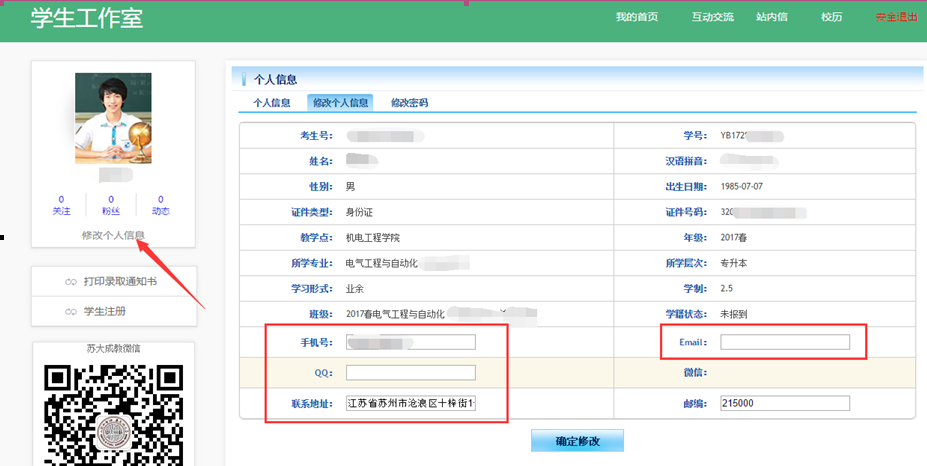Click the QQ input field
The image size is (927, 466).
click(x=410, y=373)
